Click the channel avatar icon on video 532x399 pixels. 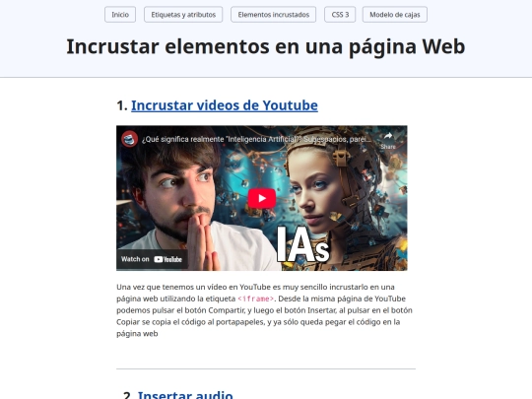[130, 139]
